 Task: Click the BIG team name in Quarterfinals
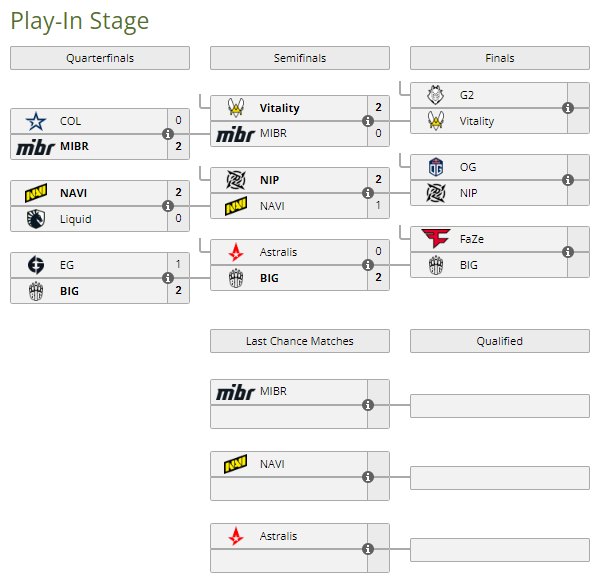tap(70, 291)
